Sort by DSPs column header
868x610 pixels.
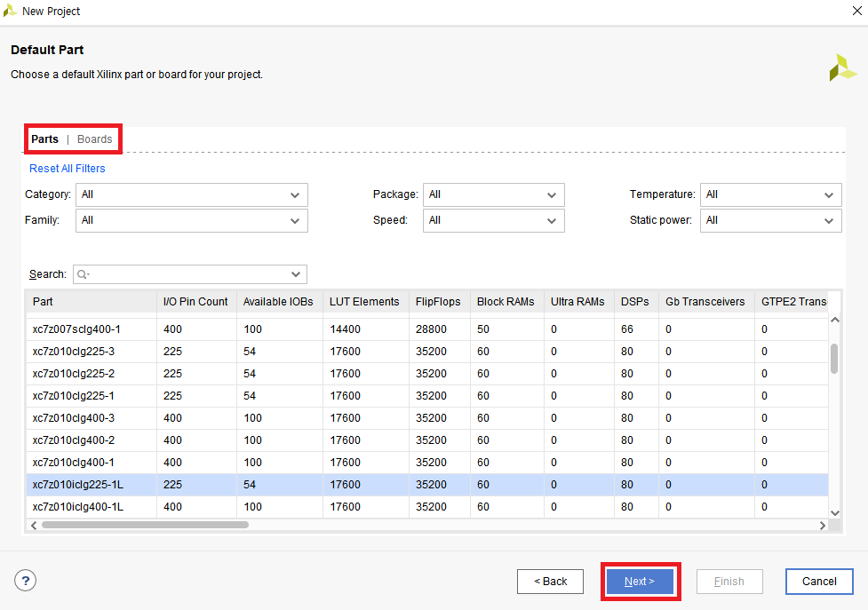pos(636,301)
